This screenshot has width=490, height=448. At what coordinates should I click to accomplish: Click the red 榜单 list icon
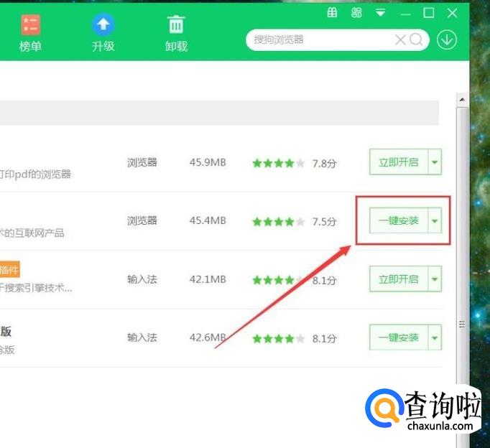click(x=30, y=24)
